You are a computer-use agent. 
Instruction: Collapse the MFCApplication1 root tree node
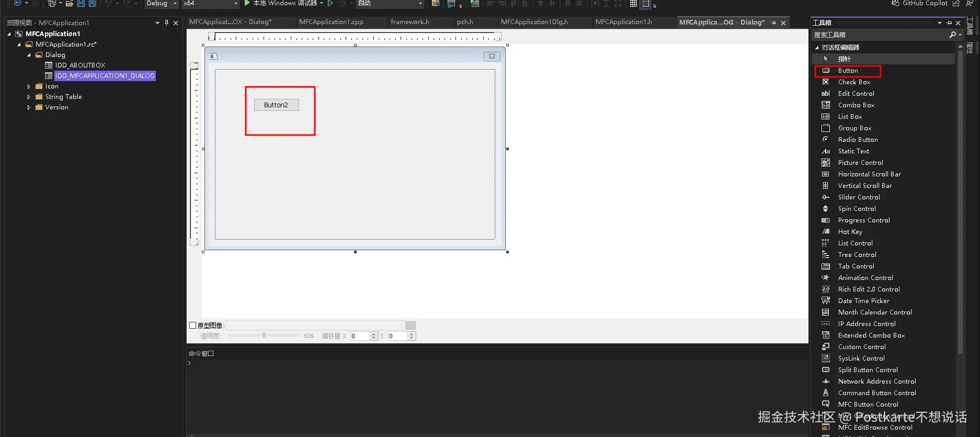(9, 34)
